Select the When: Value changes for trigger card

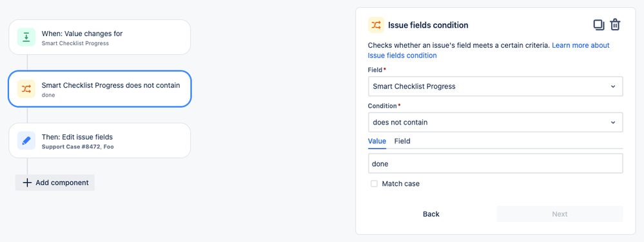[x=100, y=37]
